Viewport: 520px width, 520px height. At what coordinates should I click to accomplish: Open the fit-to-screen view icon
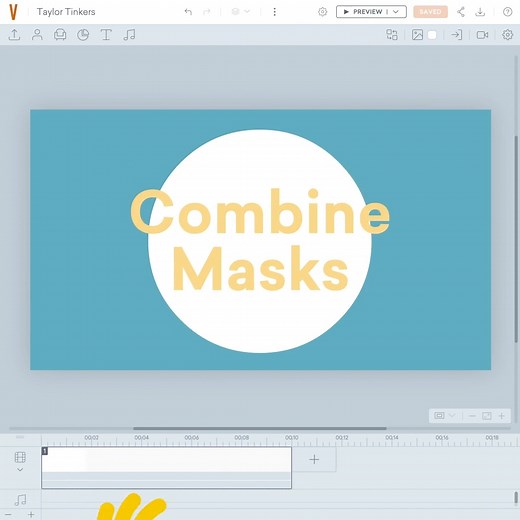point(439,416)
